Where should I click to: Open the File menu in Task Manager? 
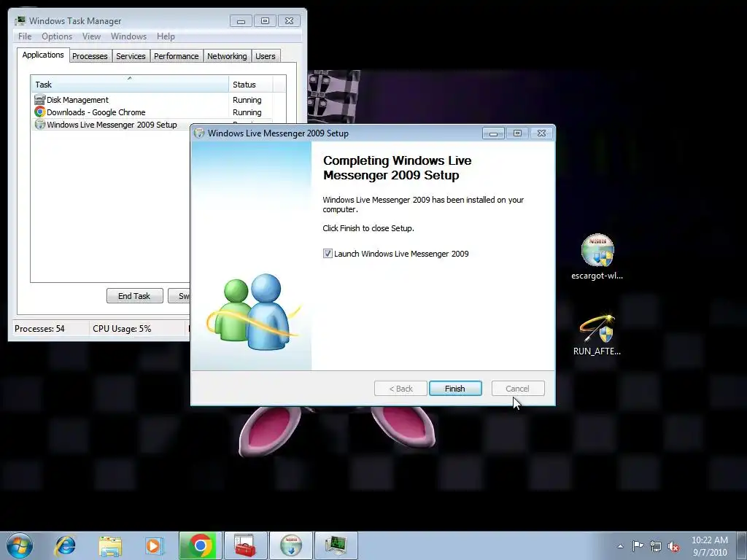click(x=25, y=36)
